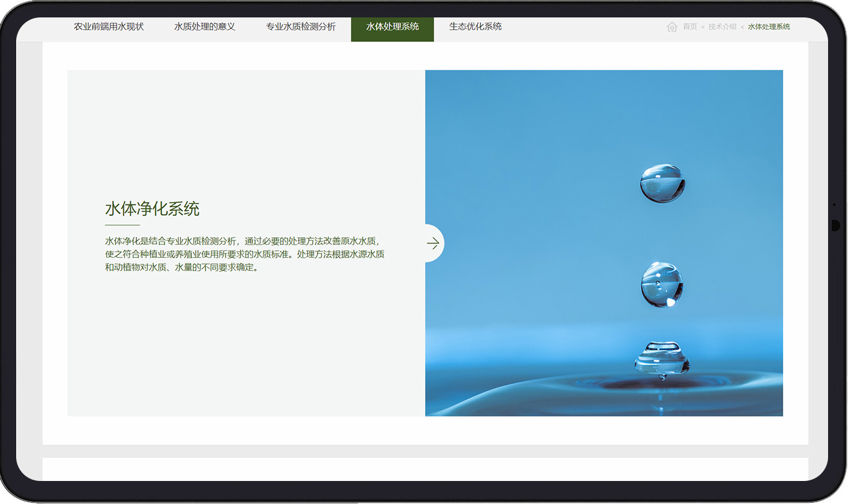Follow the 首页 breadcrumb link
848x504 pixels.
tap(690, 27)
